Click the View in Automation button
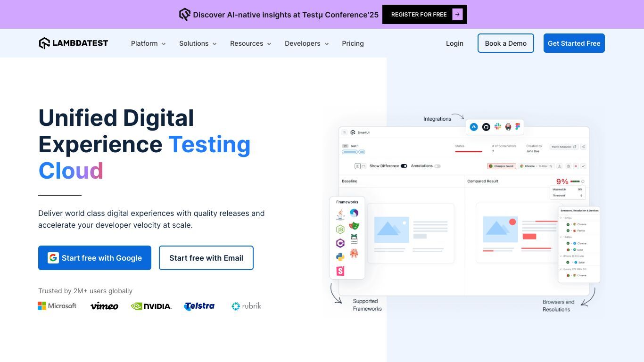This screenshot has height=362, width=644. [x=564, y=147]
